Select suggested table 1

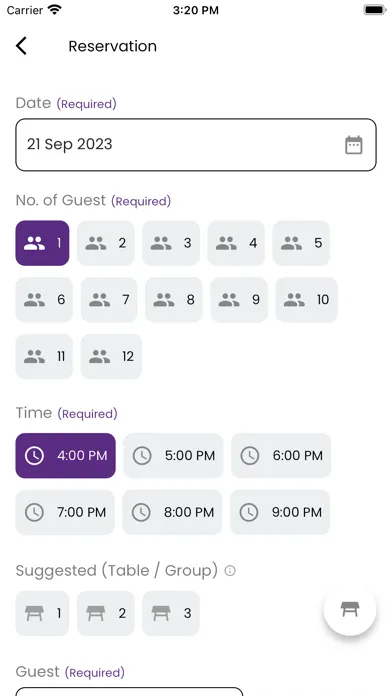(42, 613)
